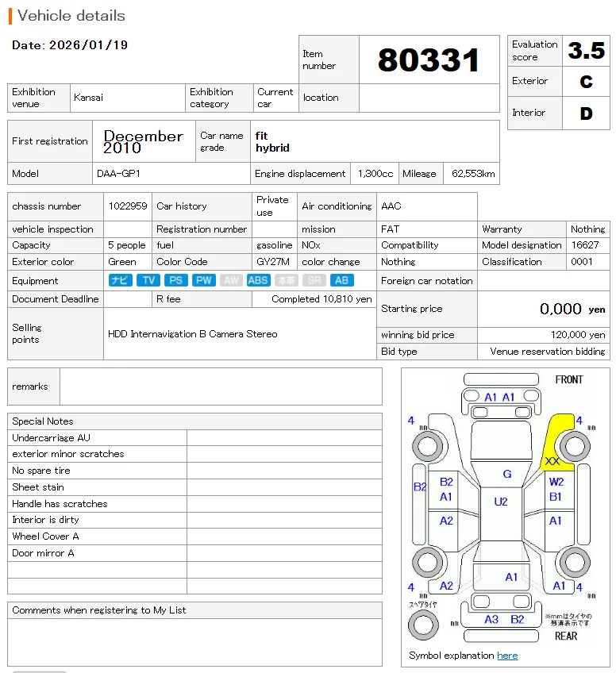Viewport: 616px width, 673px height.
Task: Click the TV equipment badge
Action: (148, 280)
